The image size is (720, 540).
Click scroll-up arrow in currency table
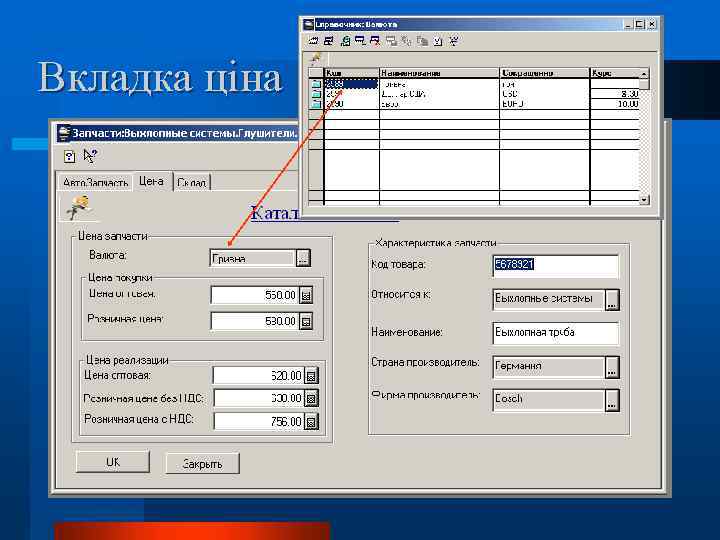point(644,73)
